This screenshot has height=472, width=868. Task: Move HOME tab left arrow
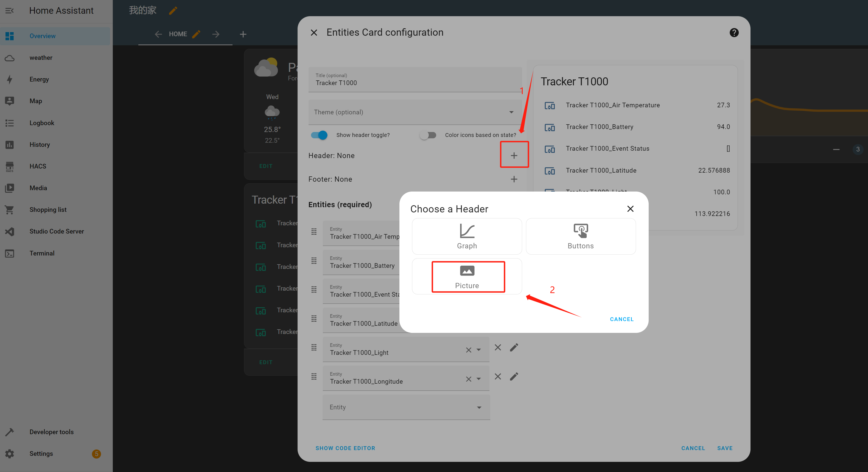tap(158, 34)
